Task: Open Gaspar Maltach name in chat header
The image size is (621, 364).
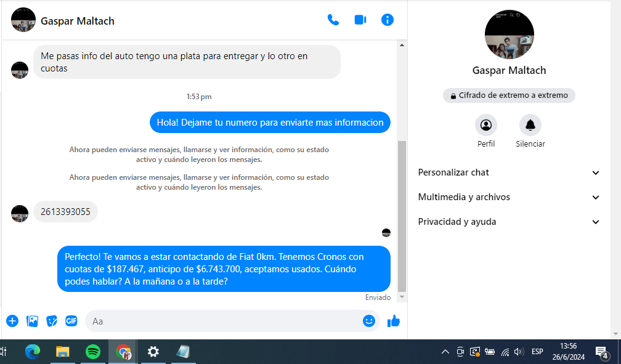Action: click(x=78, y=21)
